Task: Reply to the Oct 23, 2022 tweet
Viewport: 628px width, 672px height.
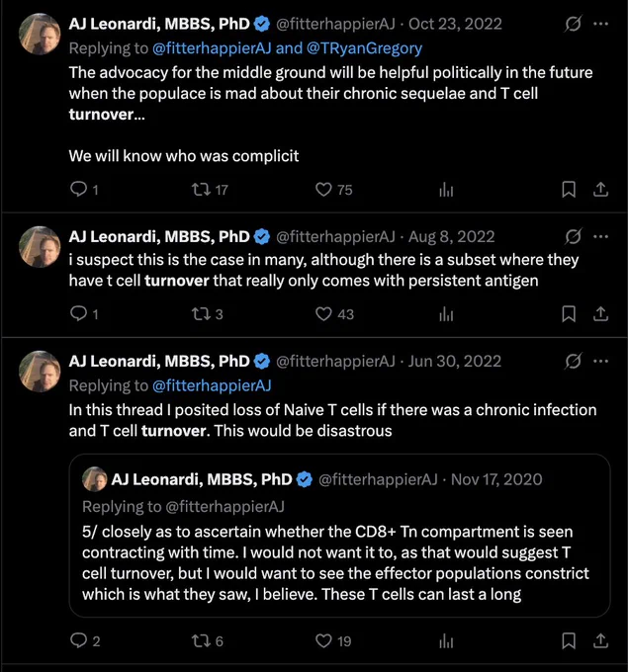Action: pyautogui.click(x=78, y=189)
